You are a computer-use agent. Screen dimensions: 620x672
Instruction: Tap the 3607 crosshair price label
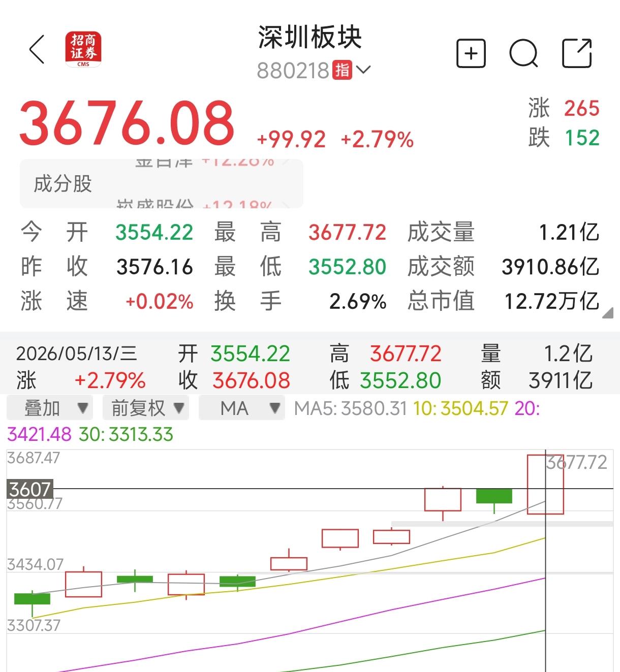(30, 489)
